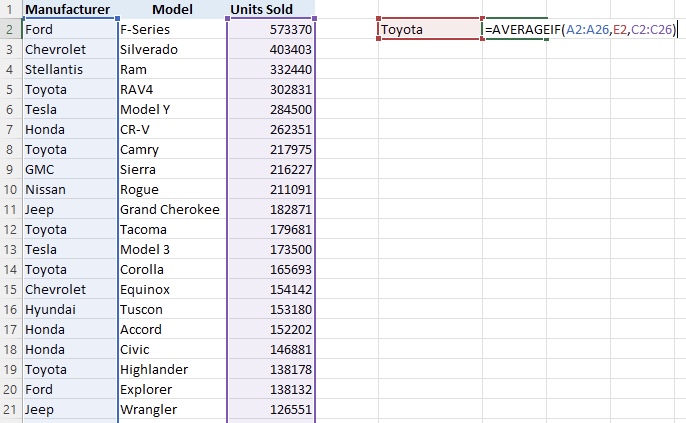Click the F-Series model cell
The image size is (686, 423).
[x=172, y=29]
